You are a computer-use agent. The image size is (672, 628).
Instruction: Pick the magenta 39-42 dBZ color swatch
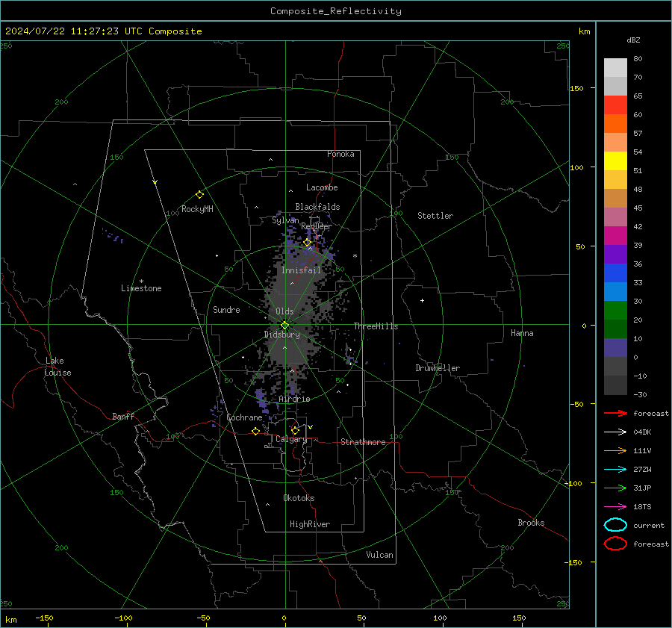pyautogui.click(x=615, y=235)
